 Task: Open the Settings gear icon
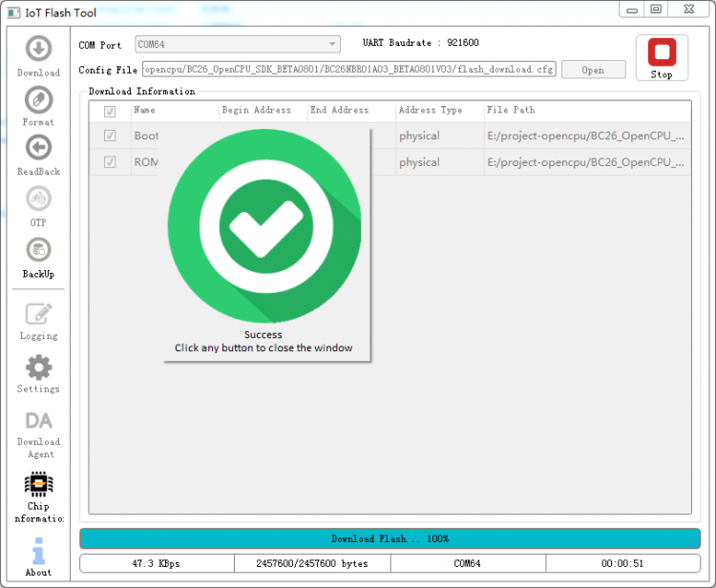pyautogui.click(x=38, y=367)
